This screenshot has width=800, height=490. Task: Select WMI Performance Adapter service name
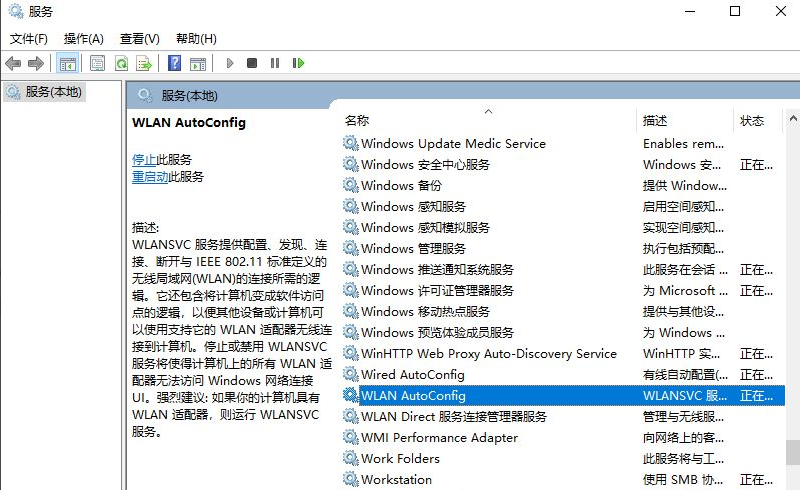[x=439, y=437]
